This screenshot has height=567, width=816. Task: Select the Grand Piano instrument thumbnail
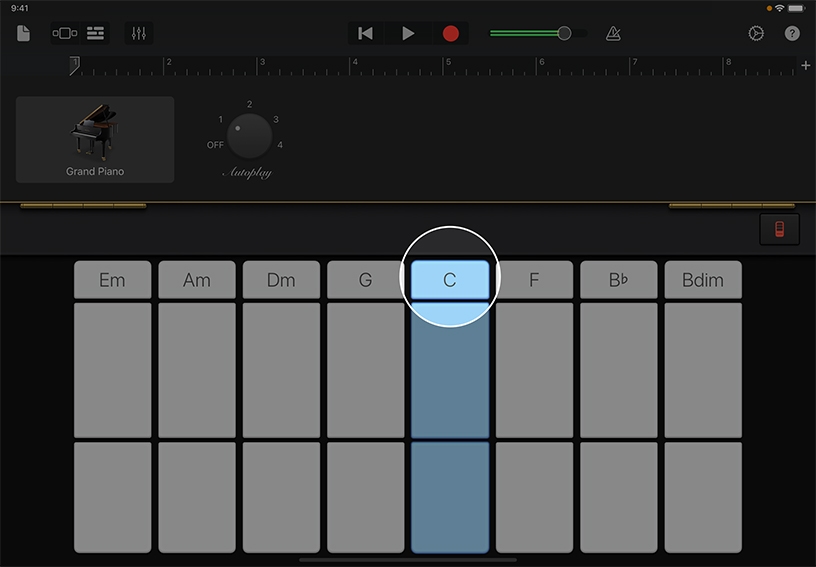[95, 139]
